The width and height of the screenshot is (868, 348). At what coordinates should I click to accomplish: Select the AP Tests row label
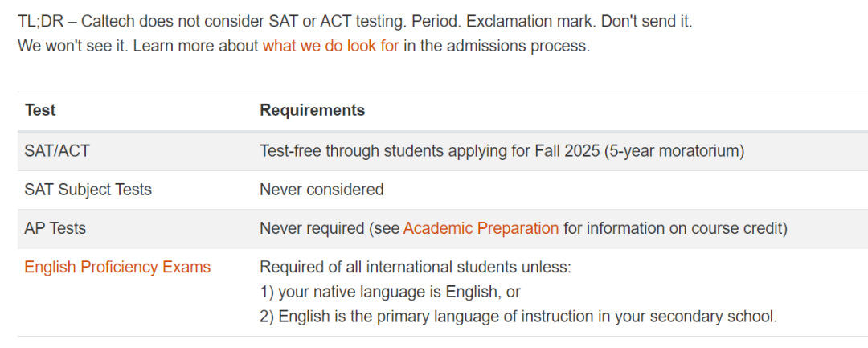55,228
